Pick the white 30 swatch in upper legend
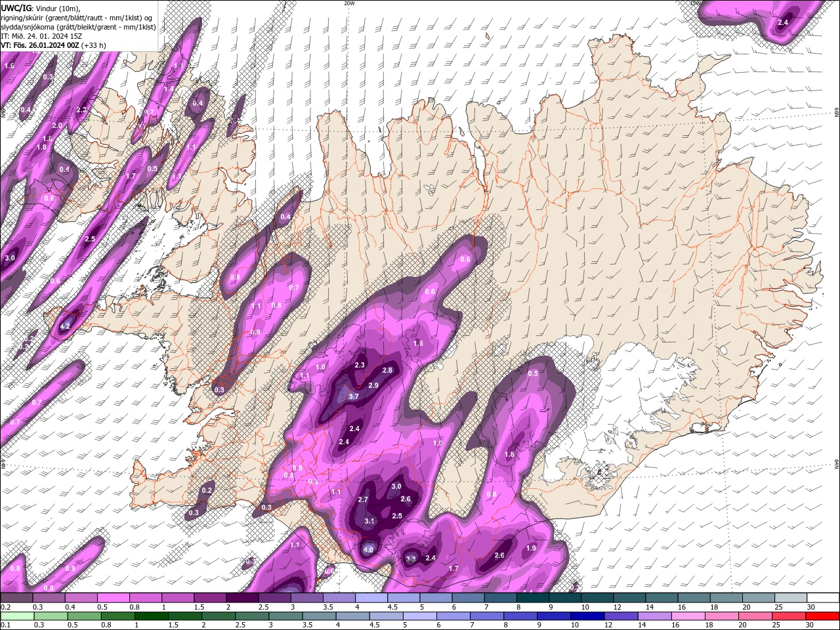The height and width of the screenshot is (630, 840). click(x=823, y=598)
